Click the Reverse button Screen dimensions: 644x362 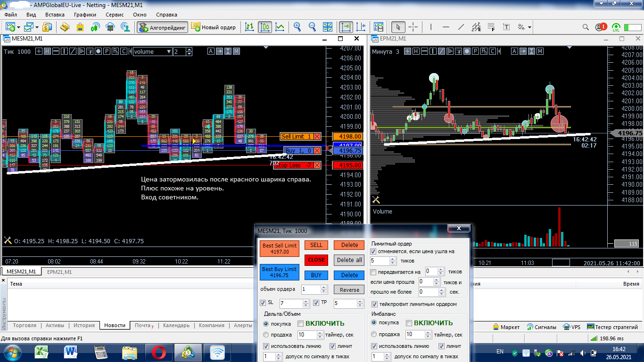click(349, 290)
